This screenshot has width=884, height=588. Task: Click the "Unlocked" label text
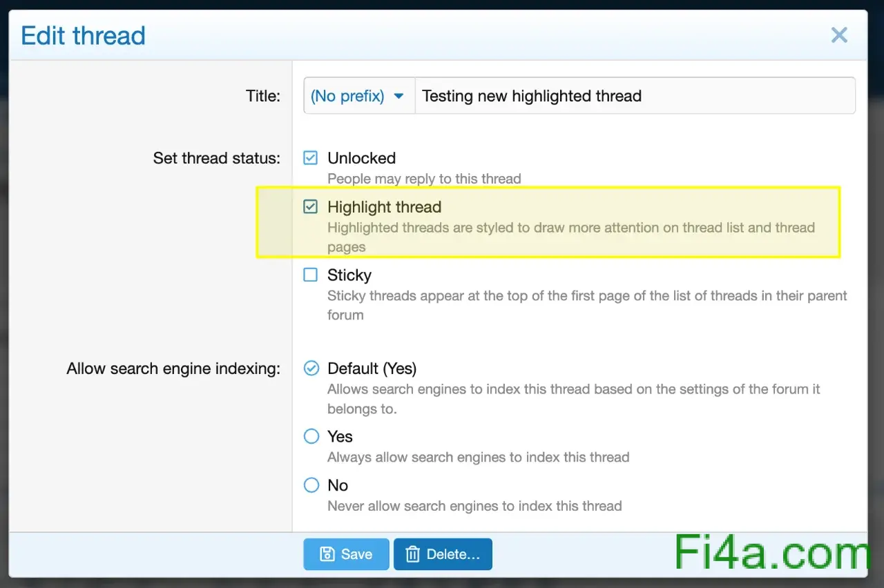tap(361, 158)
